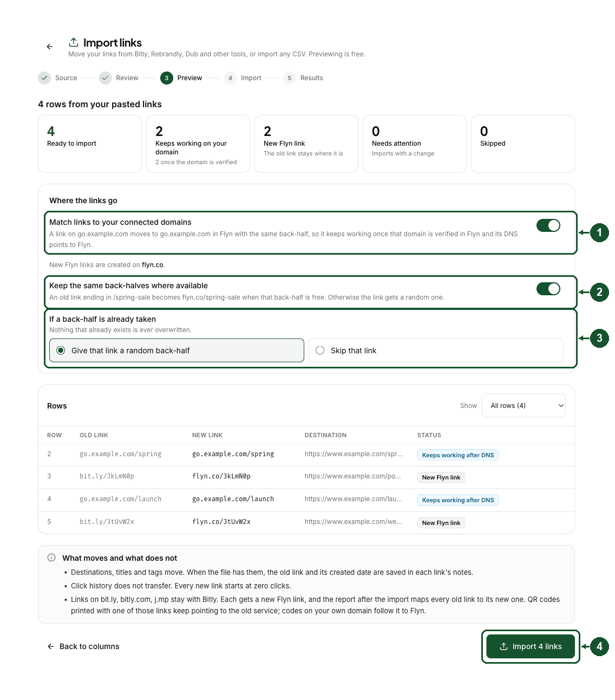Click the Skipped card

click(523, 144)
